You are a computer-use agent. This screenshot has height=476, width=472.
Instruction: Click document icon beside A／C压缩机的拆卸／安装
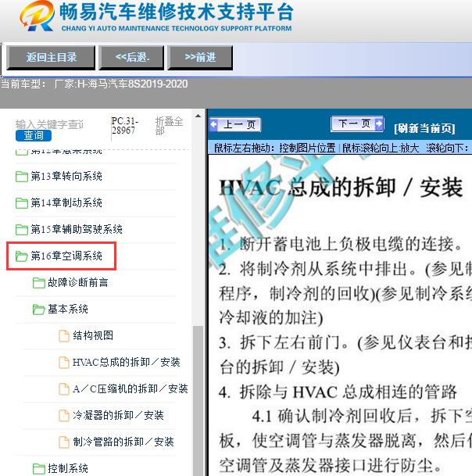click(x=64, y=389)
